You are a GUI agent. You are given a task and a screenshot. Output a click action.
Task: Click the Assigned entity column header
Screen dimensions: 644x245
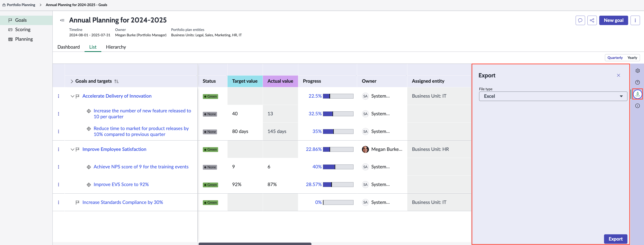428,81
